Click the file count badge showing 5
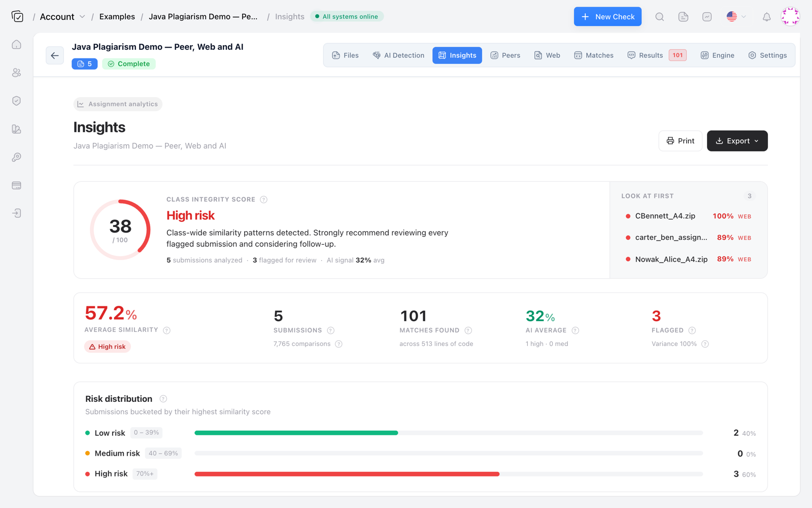Screen dimensions: 812x508 click(x=85, y=64)
